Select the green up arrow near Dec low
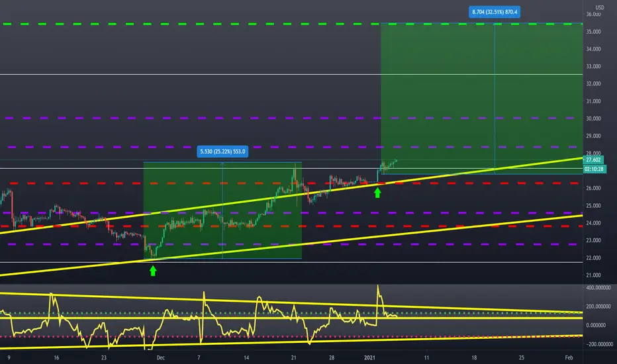Screen dimensions: 617x364 153,271
